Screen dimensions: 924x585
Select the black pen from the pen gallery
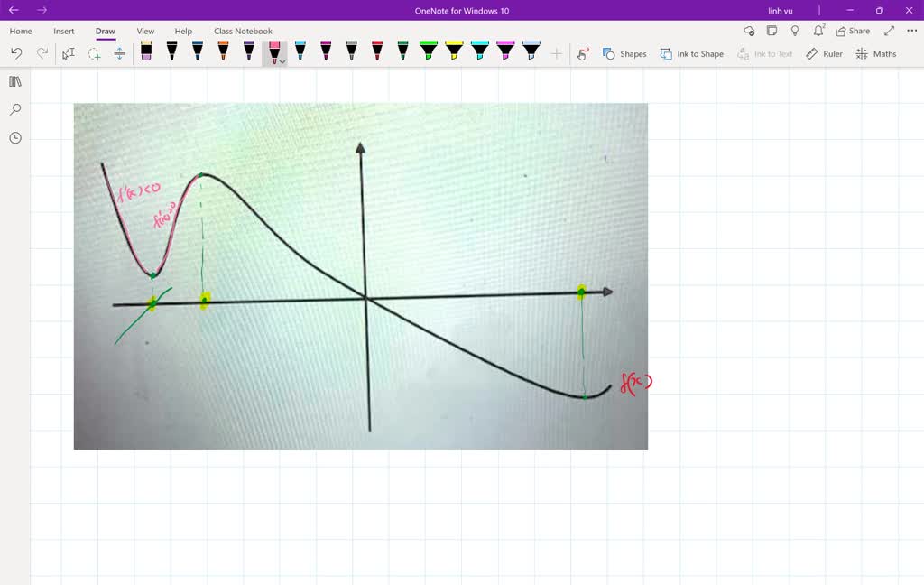pos(171,51)
